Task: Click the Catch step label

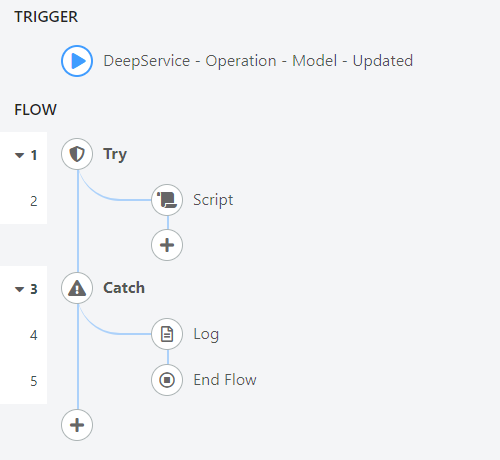Action: [x=124, y=288]
